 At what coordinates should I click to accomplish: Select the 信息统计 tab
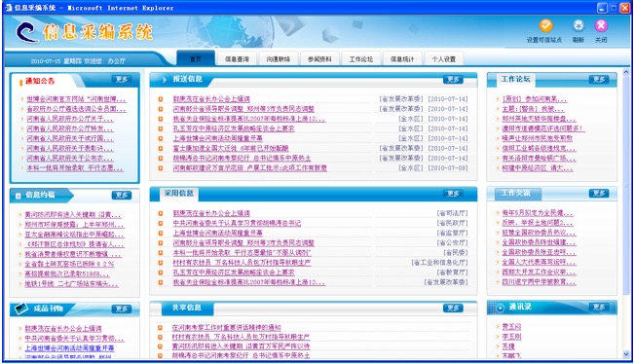(402, 59)
